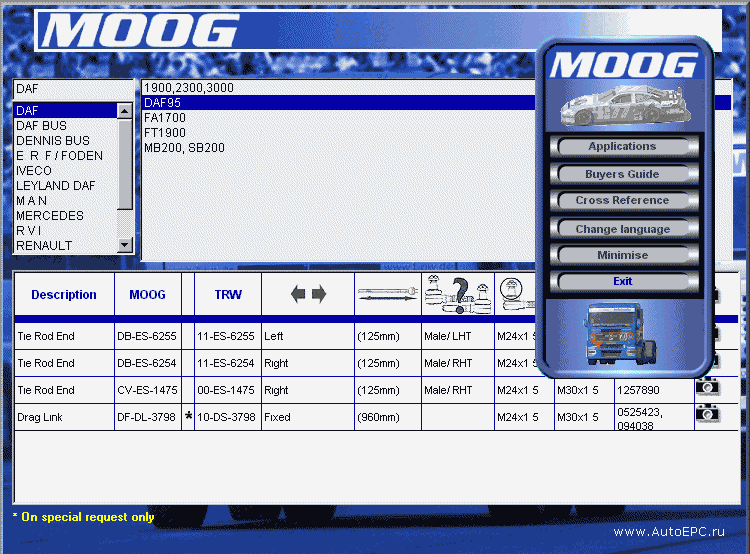The height and width of the screenshot is (554, 750).
Task: Click the (960mm) length cell
Action: pos(388,417)
